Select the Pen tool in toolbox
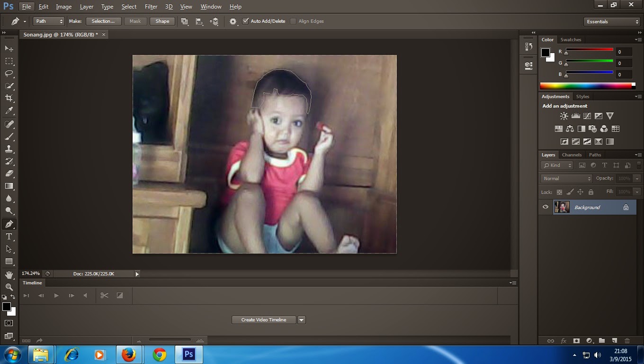This screenshot has width=644, height=364. pos(9,224)
